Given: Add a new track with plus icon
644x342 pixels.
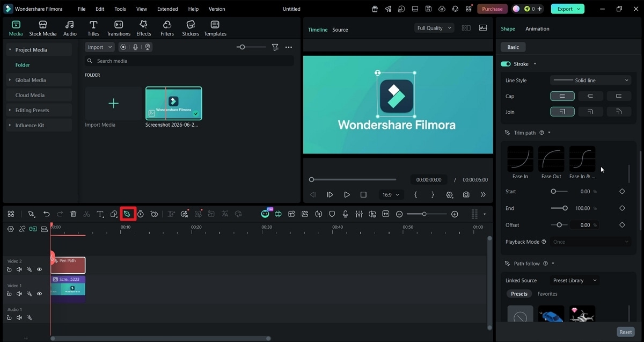Looking at the screenshot, I should point(25,338).
